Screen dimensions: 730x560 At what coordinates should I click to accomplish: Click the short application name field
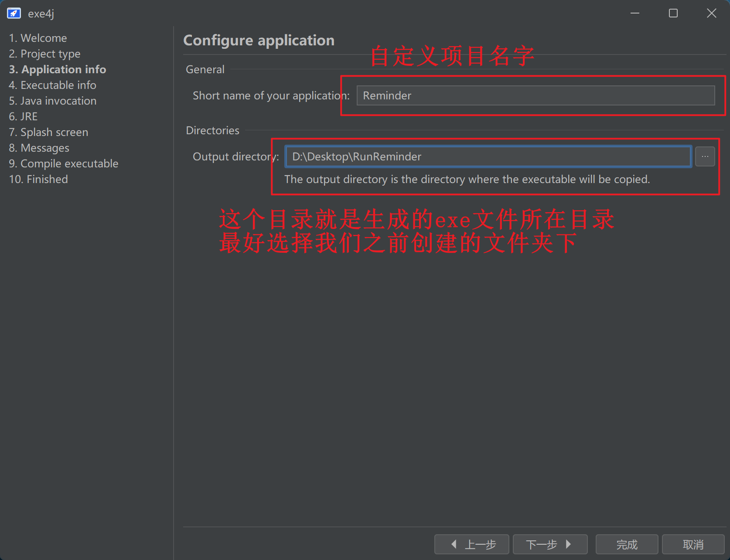[x=535, y=95]
